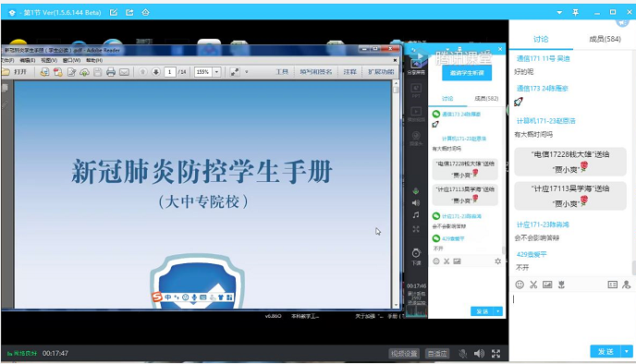Click the blue 发送 send button in right panel

coord(606,351)
